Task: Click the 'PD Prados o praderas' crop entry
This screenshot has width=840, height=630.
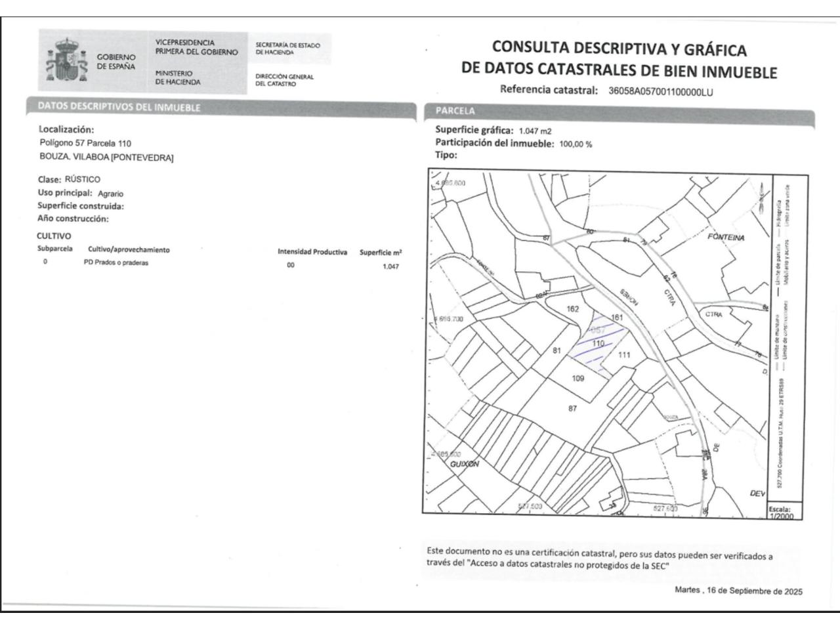Action: coord(116,263)
